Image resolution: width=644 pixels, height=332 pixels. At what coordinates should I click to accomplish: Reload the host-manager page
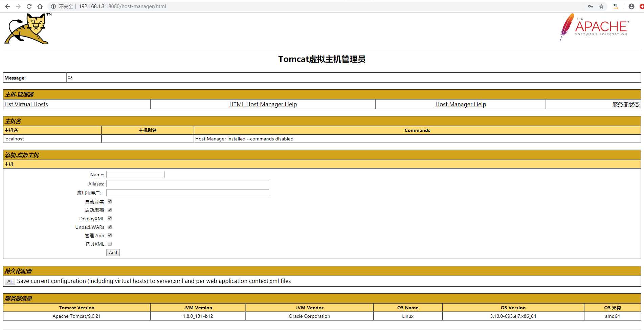coord(29,6)
